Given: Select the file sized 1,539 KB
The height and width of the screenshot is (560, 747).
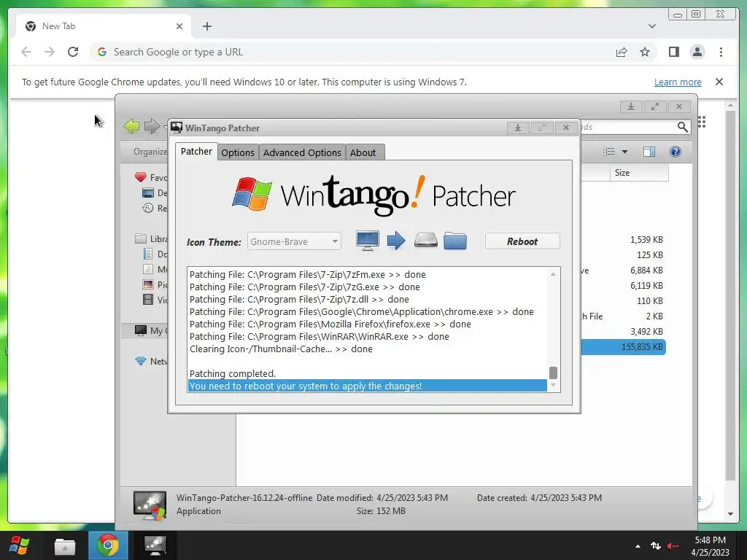Looking at the screenshot, I should point(646,239).
